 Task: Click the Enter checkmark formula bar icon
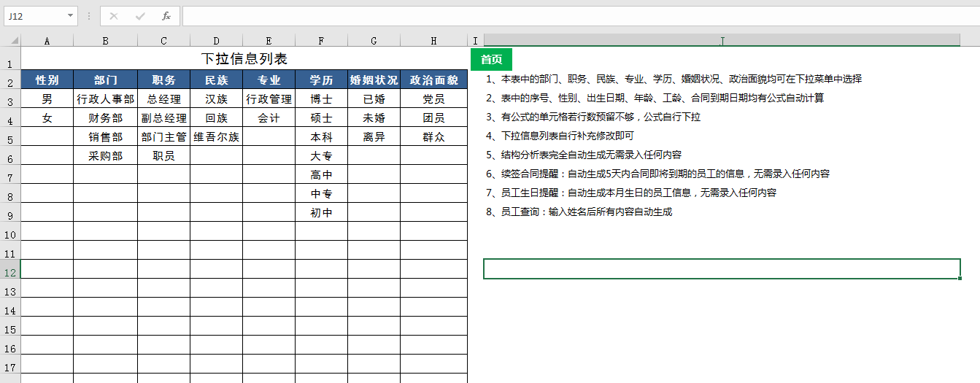[x=140, y=16]
